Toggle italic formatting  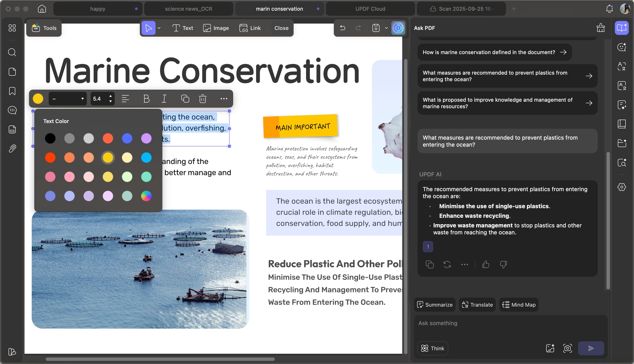[x=164, y=99]
